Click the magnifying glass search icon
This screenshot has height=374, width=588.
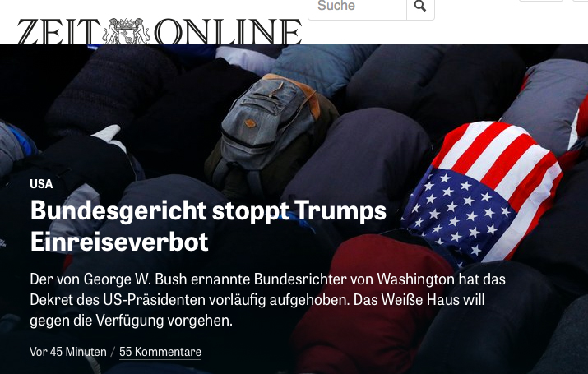420,7
